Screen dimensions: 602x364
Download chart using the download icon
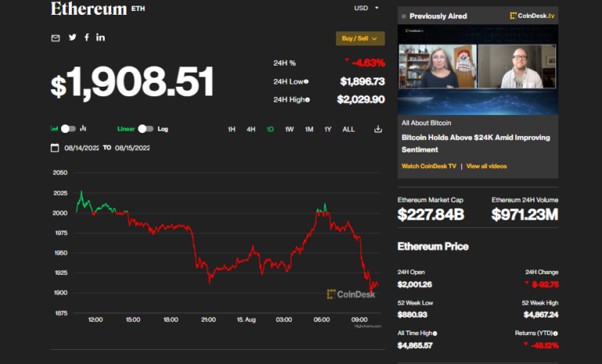(x=378, y=129)
